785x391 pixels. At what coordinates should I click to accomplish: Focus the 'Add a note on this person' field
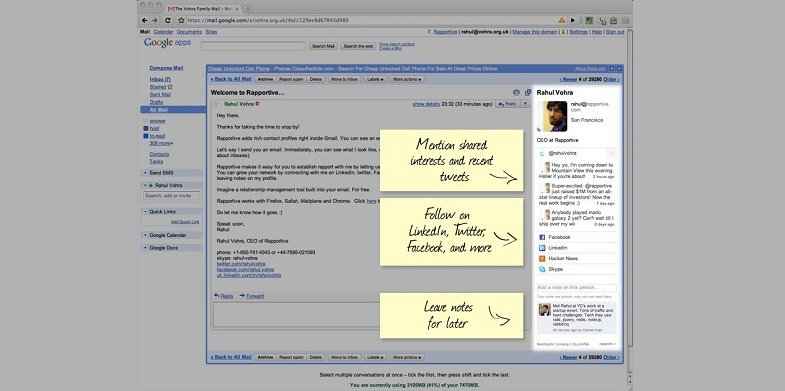(x=577, y=288)
